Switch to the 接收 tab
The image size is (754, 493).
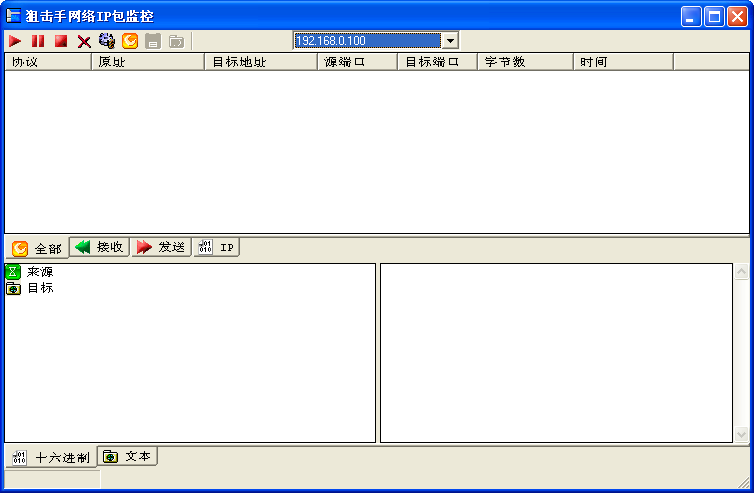coord(100,247)
